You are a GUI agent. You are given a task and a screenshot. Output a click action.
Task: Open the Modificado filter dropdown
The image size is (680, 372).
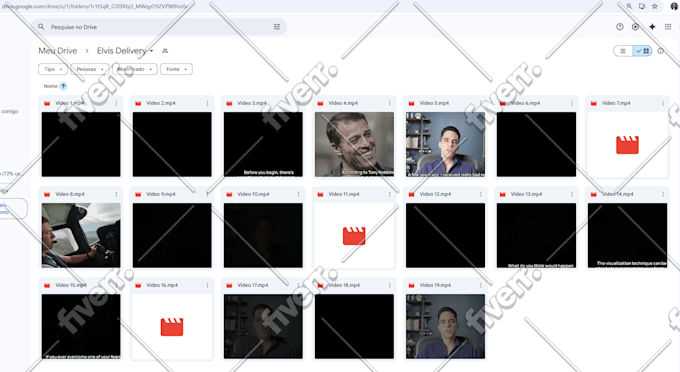pos(134,69)
